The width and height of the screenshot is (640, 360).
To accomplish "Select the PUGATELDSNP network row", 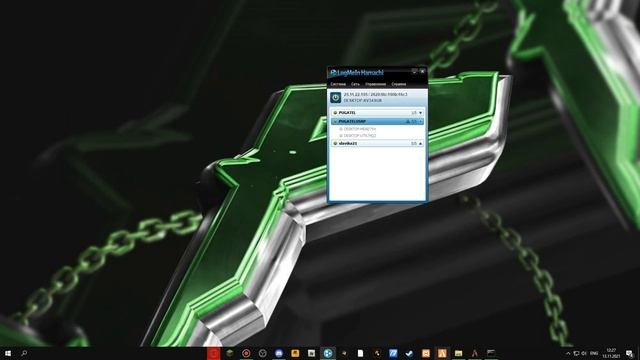I will [378, 122].
